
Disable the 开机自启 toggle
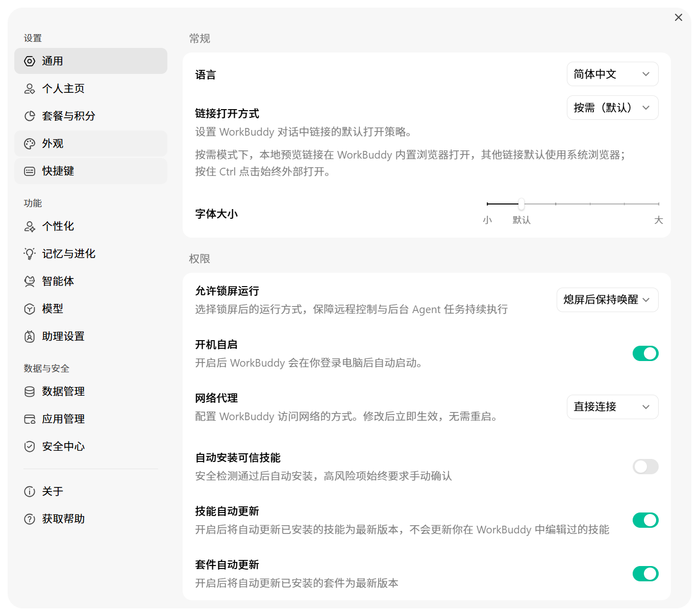point(645,353)
